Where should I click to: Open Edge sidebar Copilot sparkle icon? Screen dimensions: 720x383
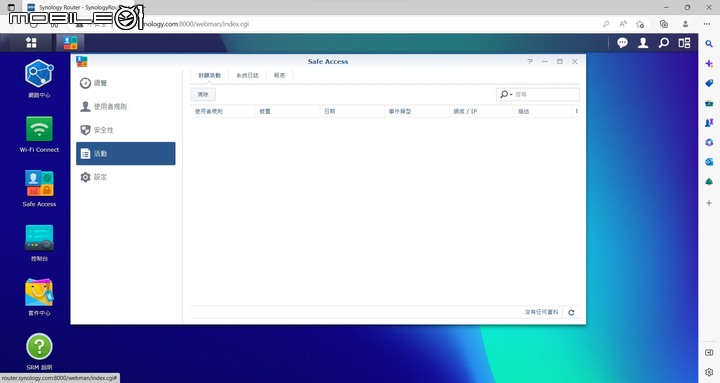(x=709, y=64)
